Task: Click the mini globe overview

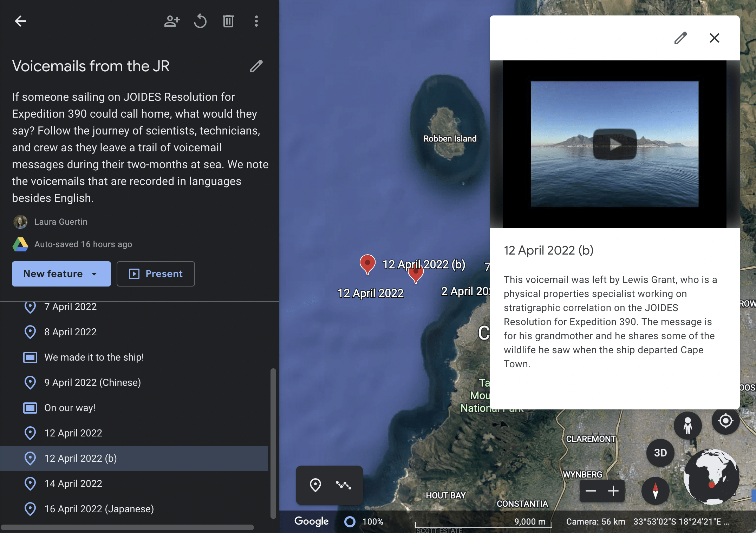Action: click(x=712, y=477)
